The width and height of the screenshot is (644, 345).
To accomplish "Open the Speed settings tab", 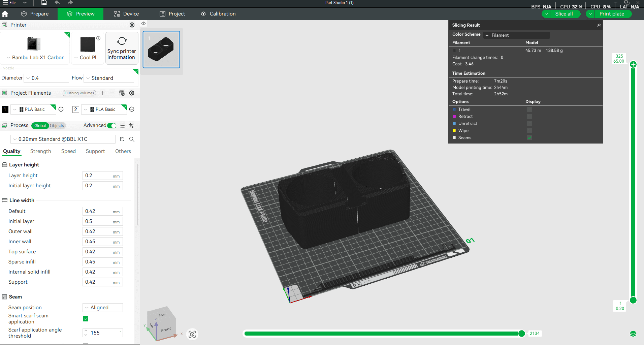I will click(68, 151).
